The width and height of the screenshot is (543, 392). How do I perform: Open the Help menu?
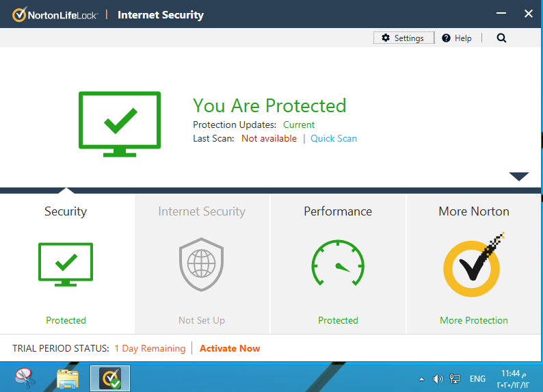coord(456,38)
